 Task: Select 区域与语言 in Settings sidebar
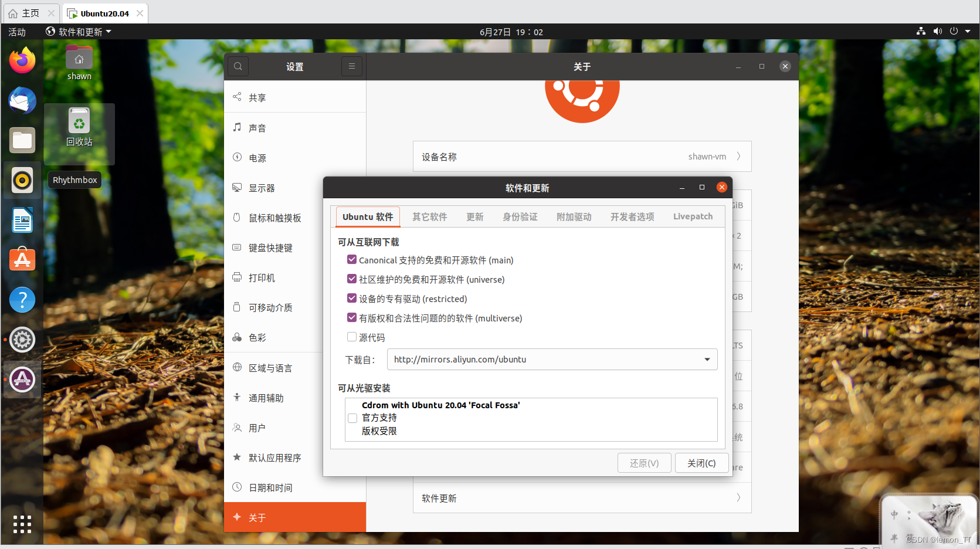[x=270, y=368]
